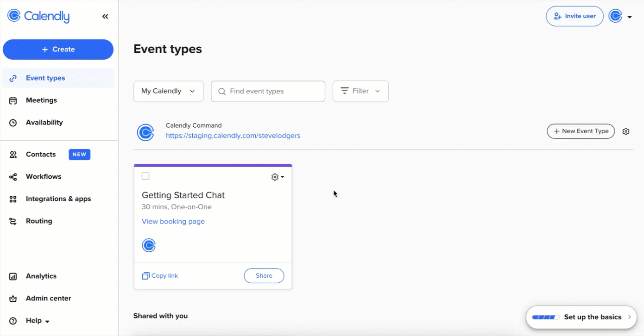Expand the Filter dropdown
This screenshot has width=644, height=336.
[x=360, y=91]
